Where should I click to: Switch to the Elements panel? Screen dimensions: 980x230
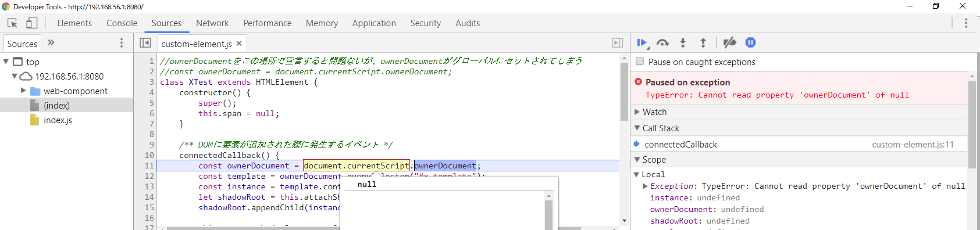(74, 23)
